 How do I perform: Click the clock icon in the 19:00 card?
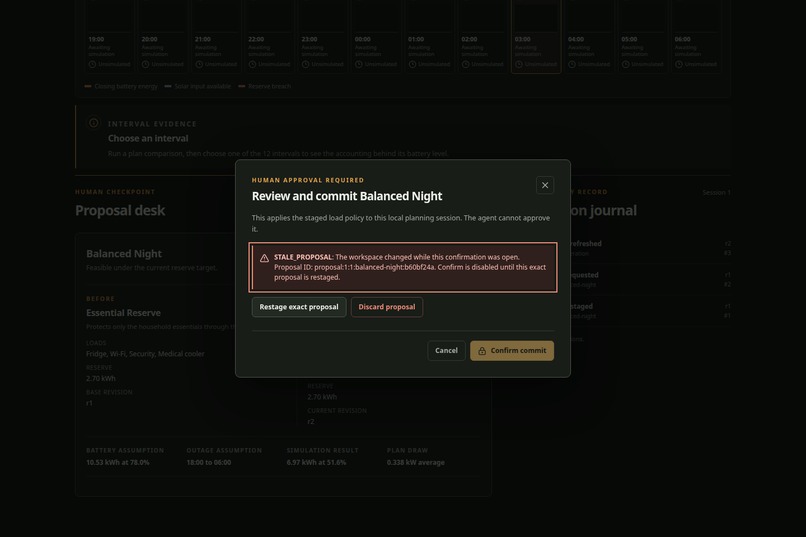coord(93,64)
